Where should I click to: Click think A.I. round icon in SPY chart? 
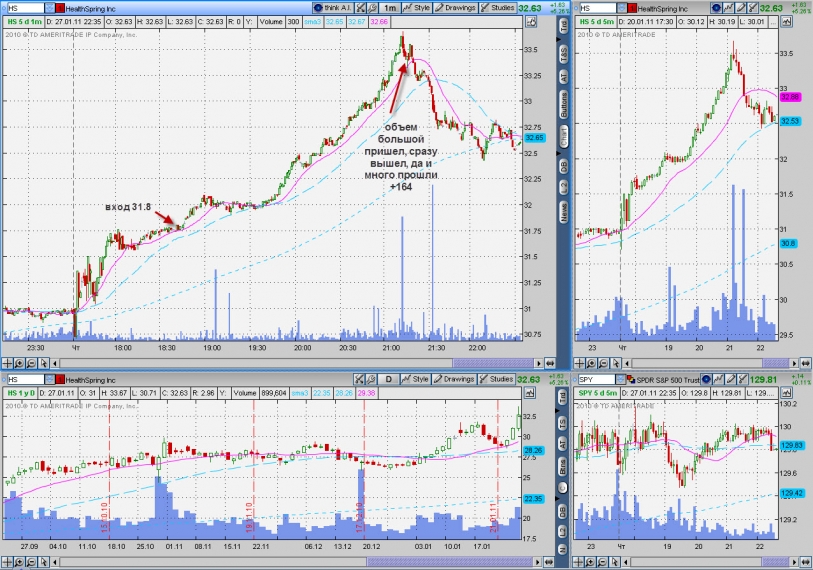coord(706,379)
